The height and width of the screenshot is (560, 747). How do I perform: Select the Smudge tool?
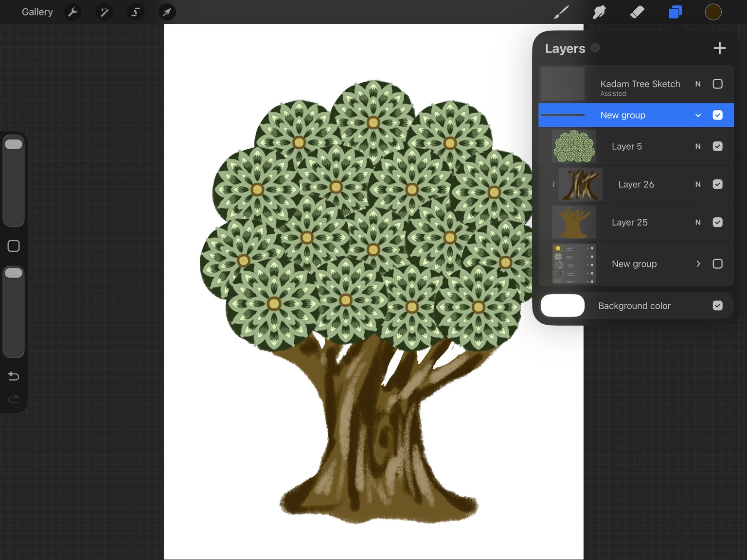tap(599, 12)
